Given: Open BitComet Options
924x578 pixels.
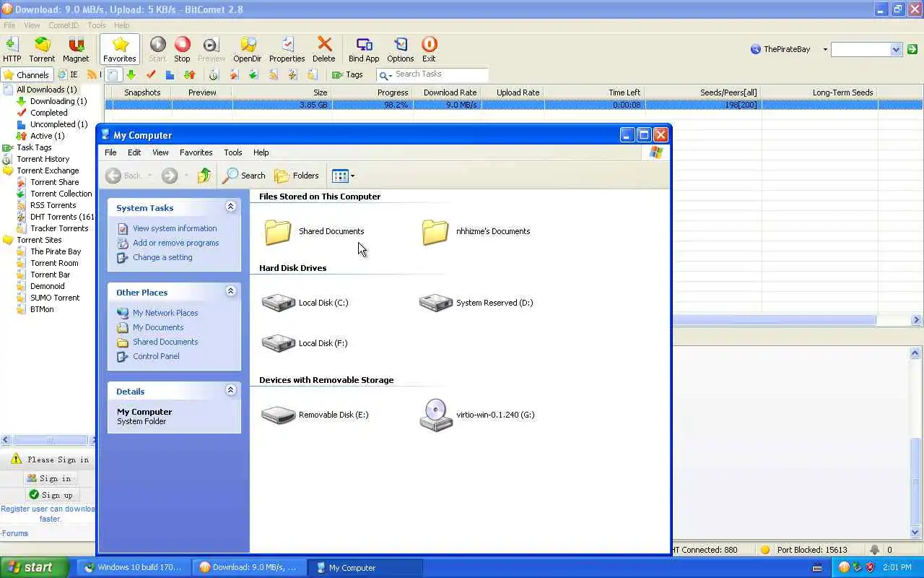Looking at the screenshot, I should (x=400, y=49).
